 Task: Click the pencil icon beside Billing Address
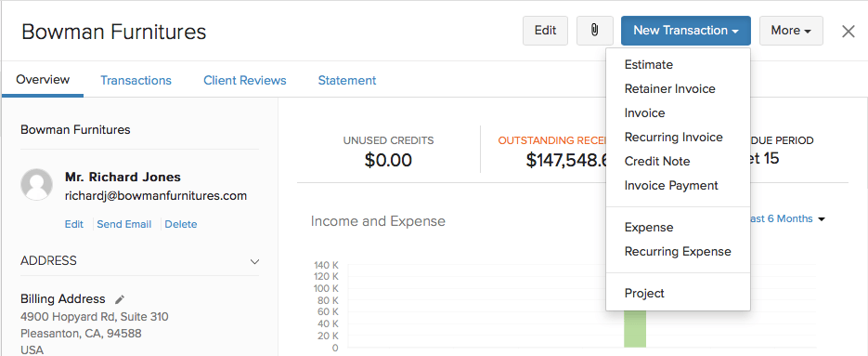point(120,299)
